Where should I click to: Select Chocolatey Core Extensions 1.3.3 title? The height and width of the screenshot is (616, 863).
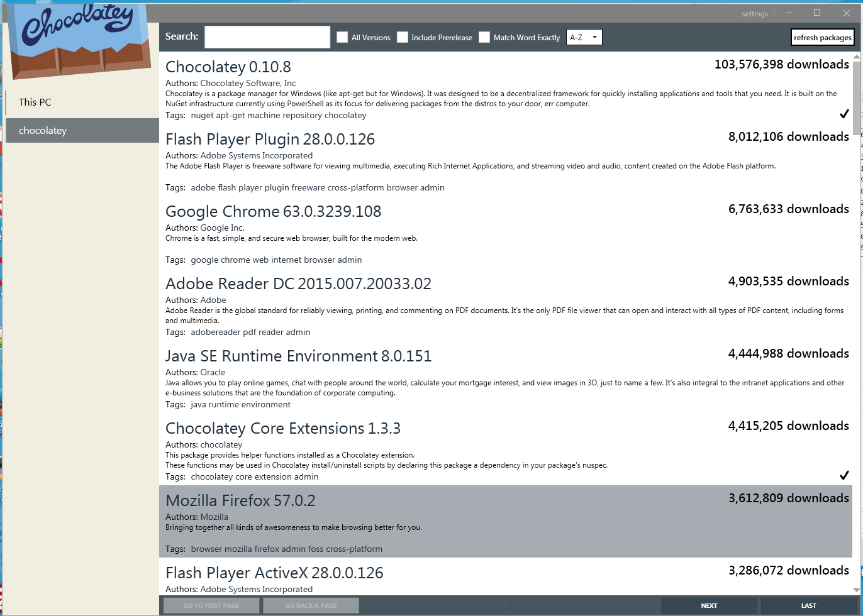click(283, 428)
